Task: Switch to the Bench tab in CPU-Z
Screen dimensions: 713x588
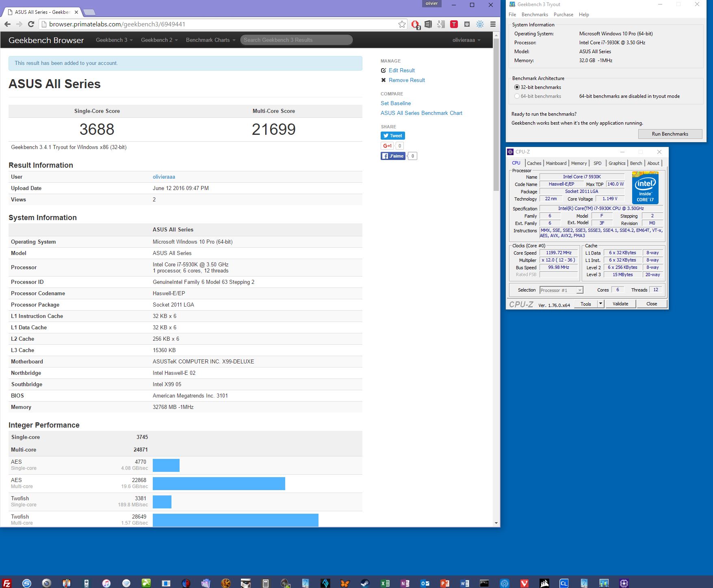Action: [636, 163]
